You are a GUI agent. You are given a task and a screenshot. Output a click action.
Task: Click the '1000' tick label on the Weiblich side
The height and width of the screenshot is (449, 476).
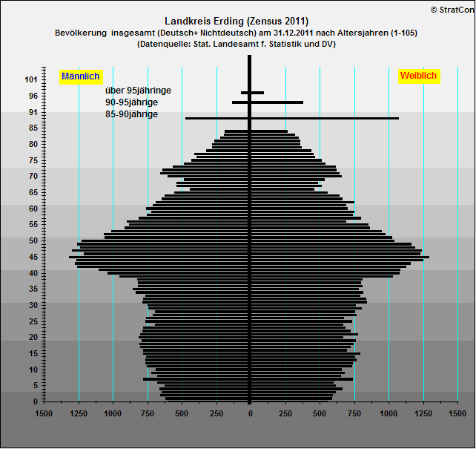click(389, 414)
